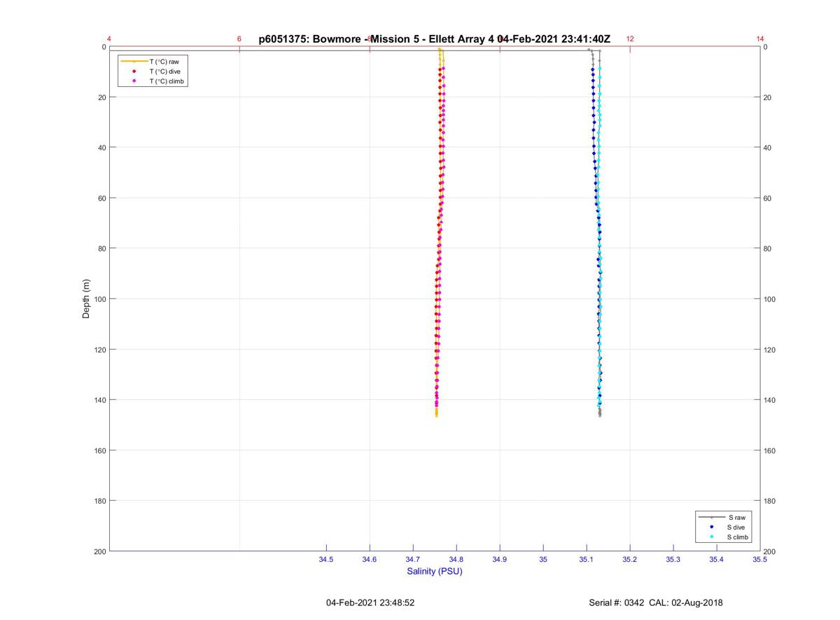Click the 34.5 salinity tick label
The width and height of the screenshot is (840, 620).
point(326,560)
